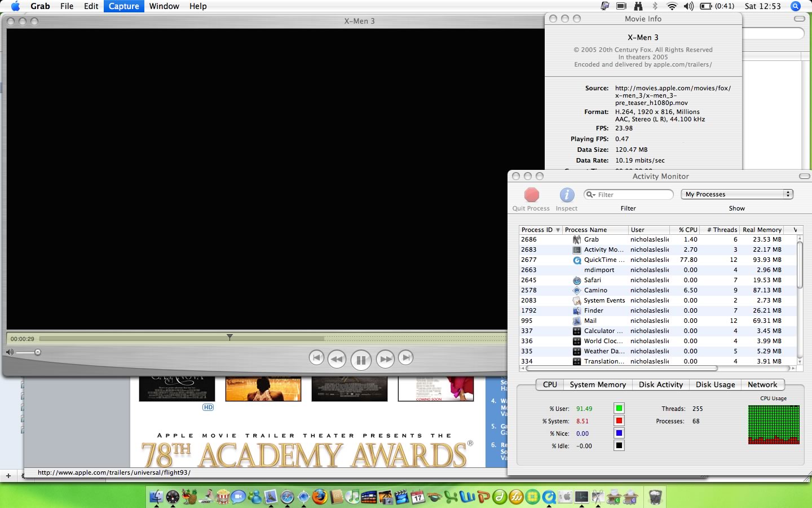Click the battery status menu bar icon

706,6
